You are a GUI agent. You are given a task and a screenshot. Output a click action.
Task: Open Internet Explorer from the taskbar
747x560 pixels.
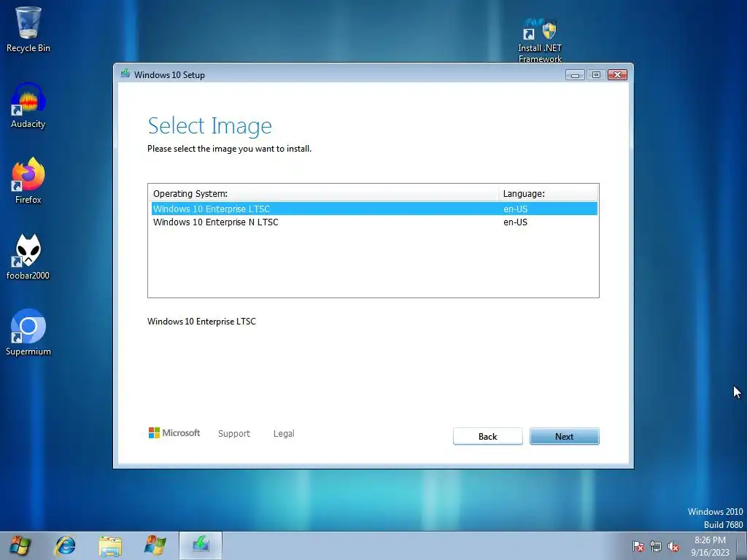65,545
